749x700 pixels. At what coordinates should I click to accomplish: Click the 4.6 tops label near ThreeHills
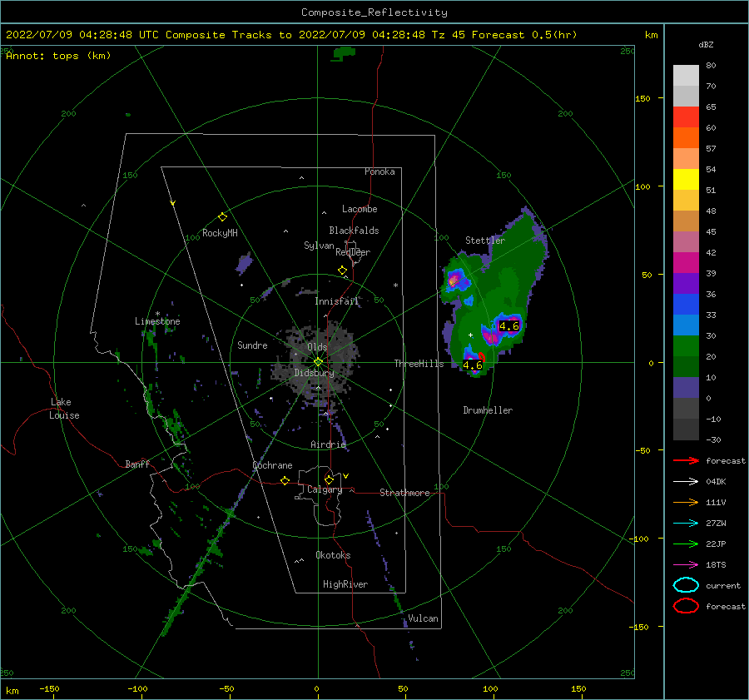pos(473,365)
